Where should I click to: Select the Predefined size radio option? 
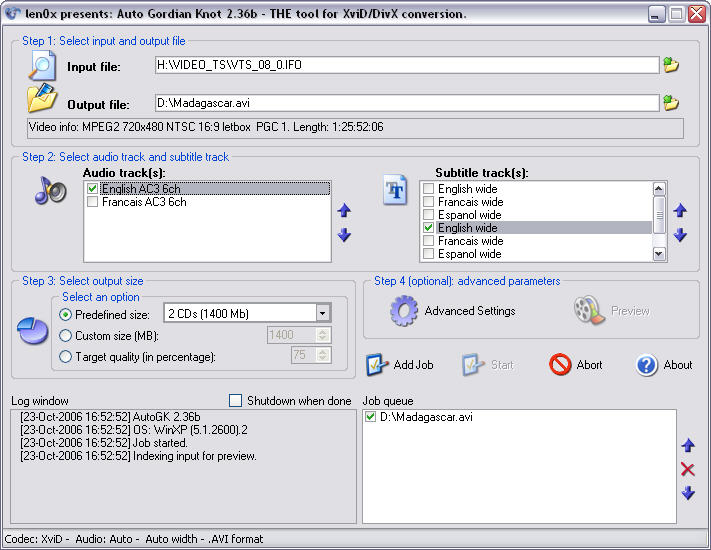(66, 314)
